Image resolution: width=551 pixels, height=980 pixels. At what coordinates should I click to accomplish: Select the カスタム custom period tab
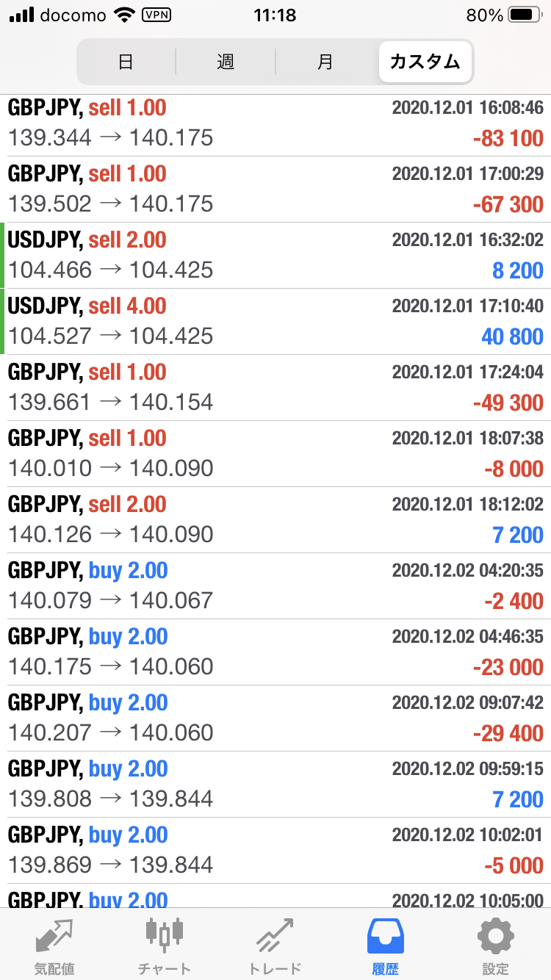[425, 62]
